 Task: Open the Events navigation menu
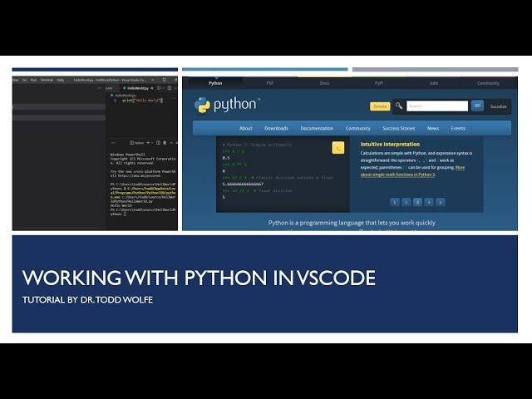[458, 128]
